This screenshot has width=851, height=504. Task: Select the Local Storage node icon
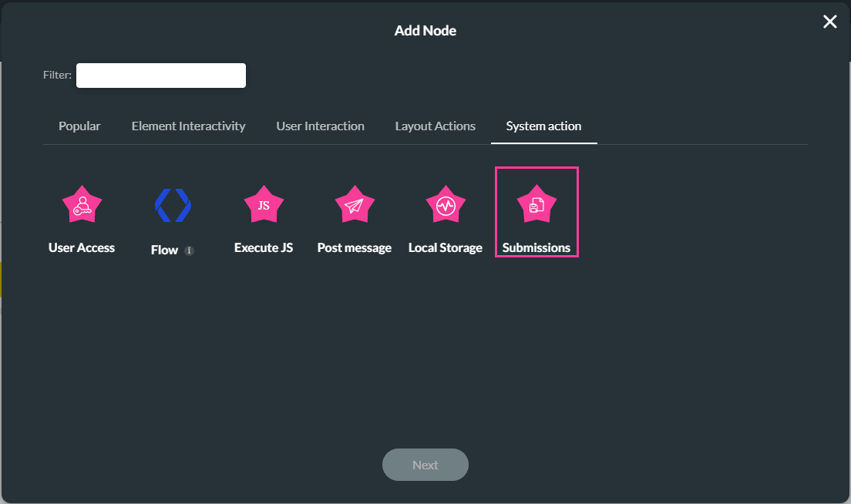point(446,203)
